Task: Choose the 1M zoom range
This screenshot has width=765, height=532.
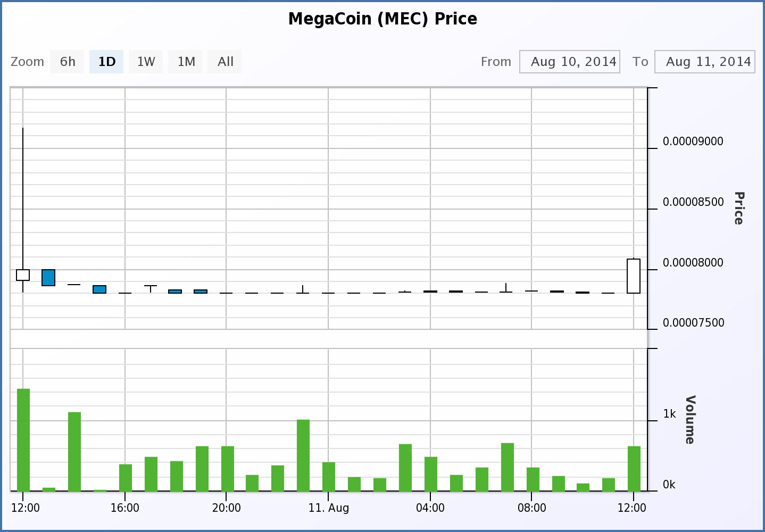Action: 186,62
